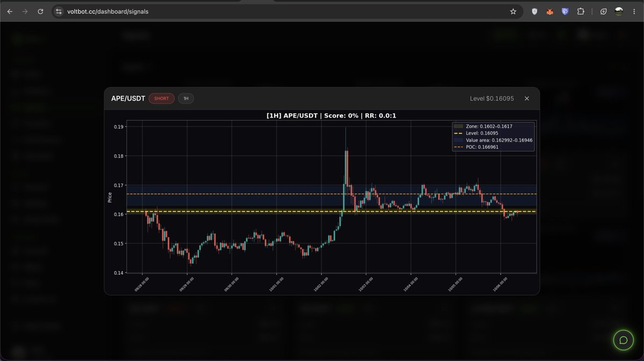The width and height of the screenshot is (644, 361).
Task: Click the 0.14 price axis label
Action: tap(119, 272)
